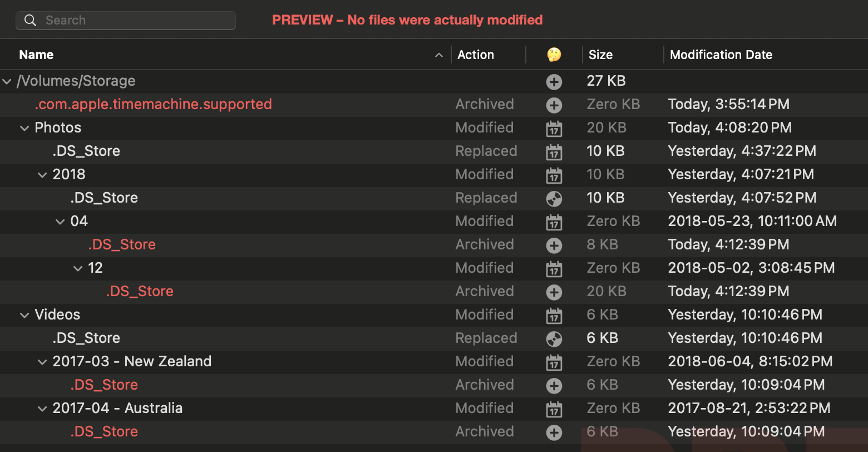Click the calendar icon in the Australia row
This screenshot has width=868, height=452.
(x=554, y=409)
